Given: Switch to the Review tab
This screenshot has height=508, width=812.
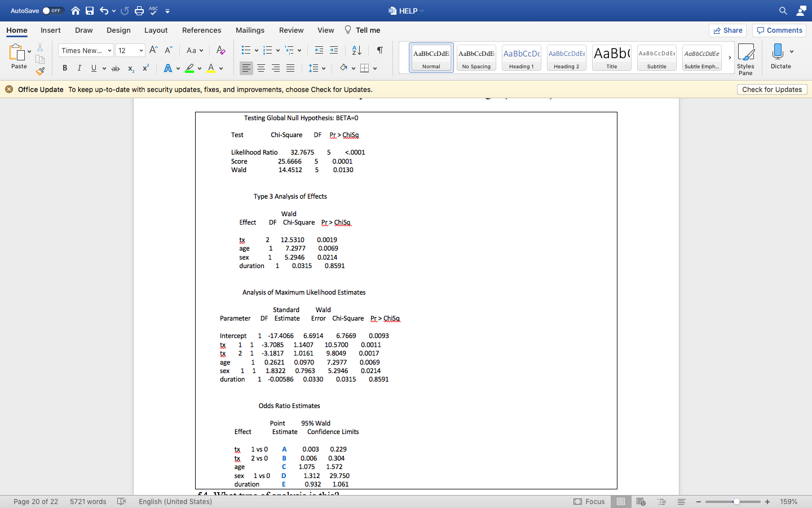Looking at the screenshot, I should [291, 30].
